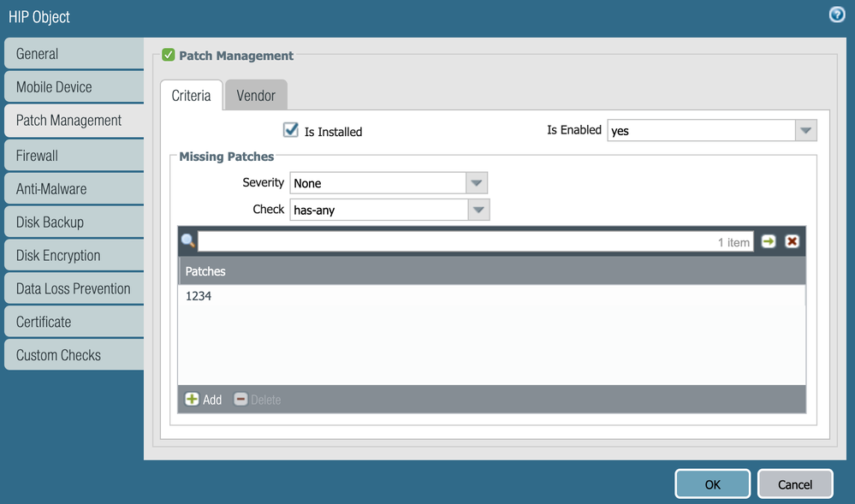This screenshot has width=855, height=504.
Task: Uncheck the Is Installed checkbox
Action: [x=291, y=130]
